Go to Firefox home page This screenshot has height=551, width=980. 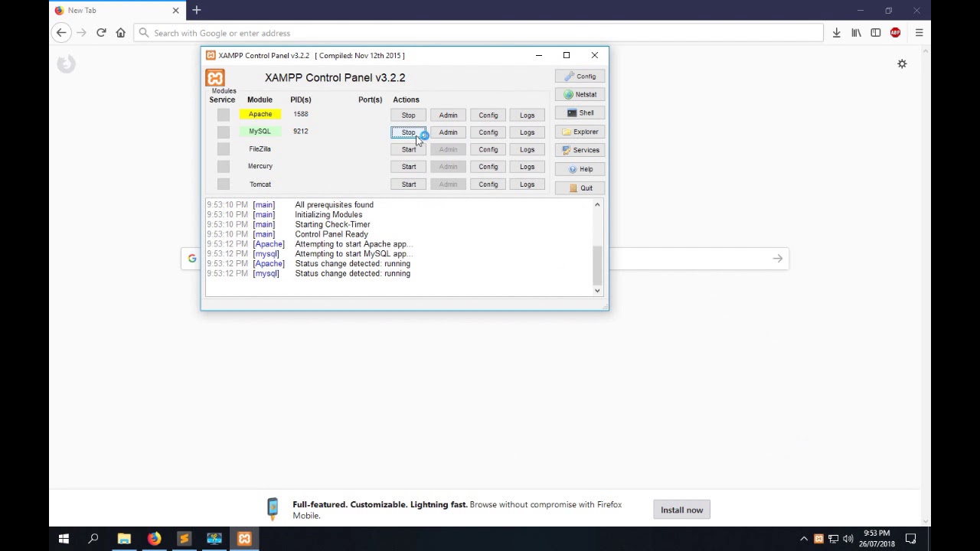pos(120,33)
